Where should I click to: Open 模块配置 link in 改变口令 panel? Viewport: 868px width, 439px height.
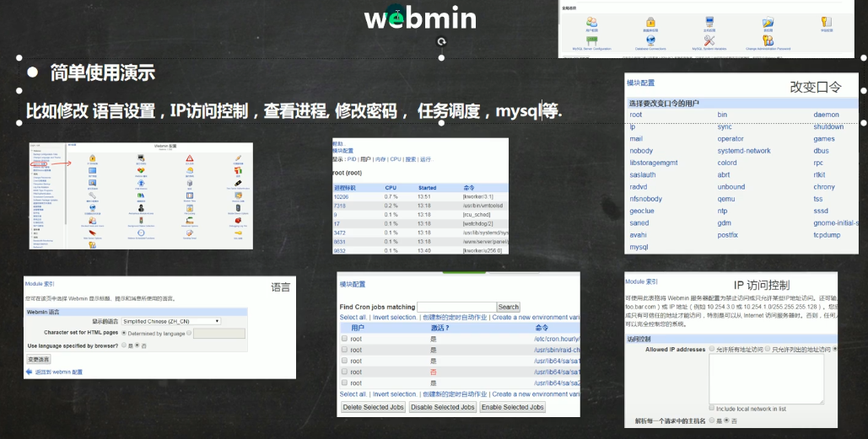point(640,83)
